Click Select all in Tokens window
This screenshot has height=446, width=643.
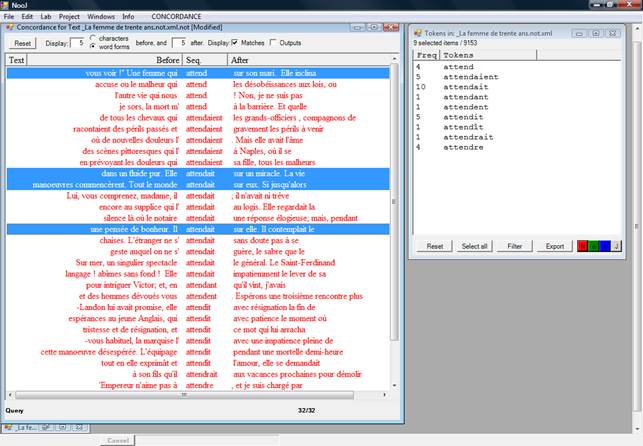(x=474, y=245)
